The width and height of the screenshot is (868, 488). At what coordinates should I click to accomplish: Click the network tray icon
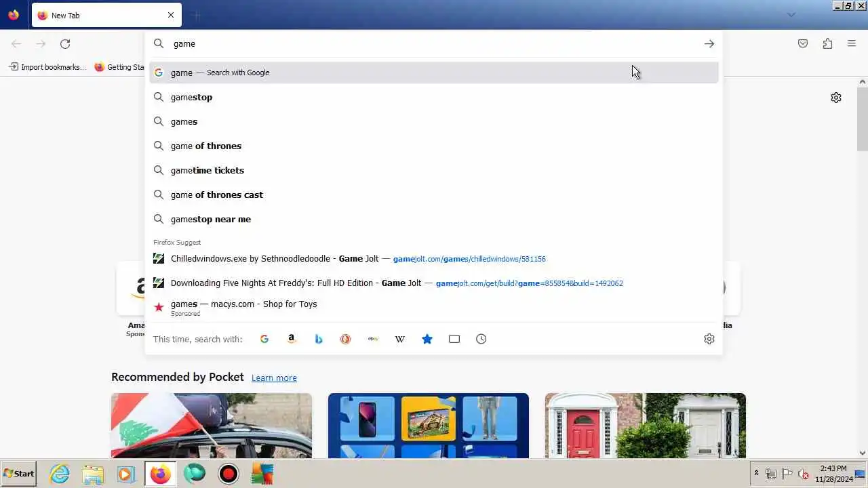pos(771,474)
